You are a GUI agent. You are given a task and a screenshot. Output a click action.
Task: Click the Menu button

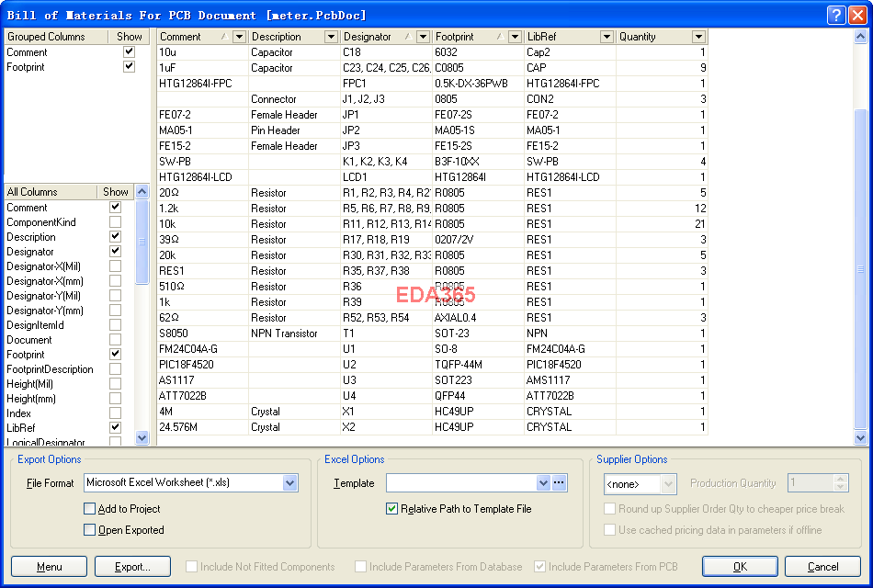[x=49, y=567]
